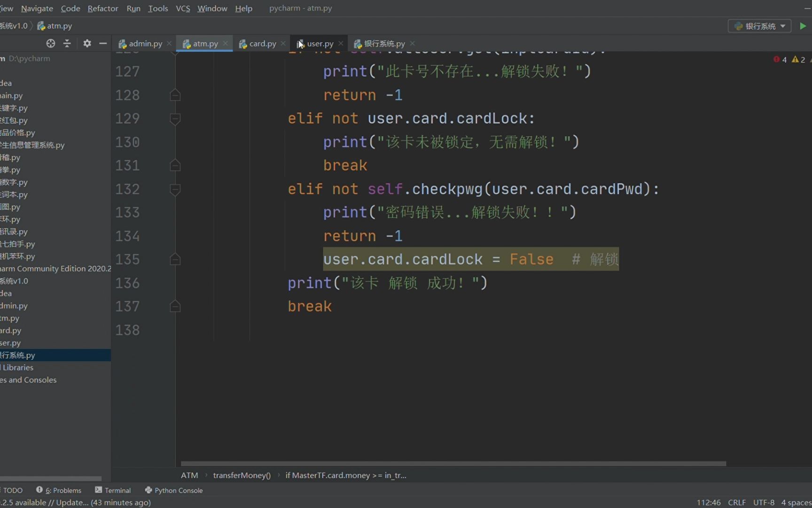
Task: Open the Navigate menu
Action: (37, 8)
